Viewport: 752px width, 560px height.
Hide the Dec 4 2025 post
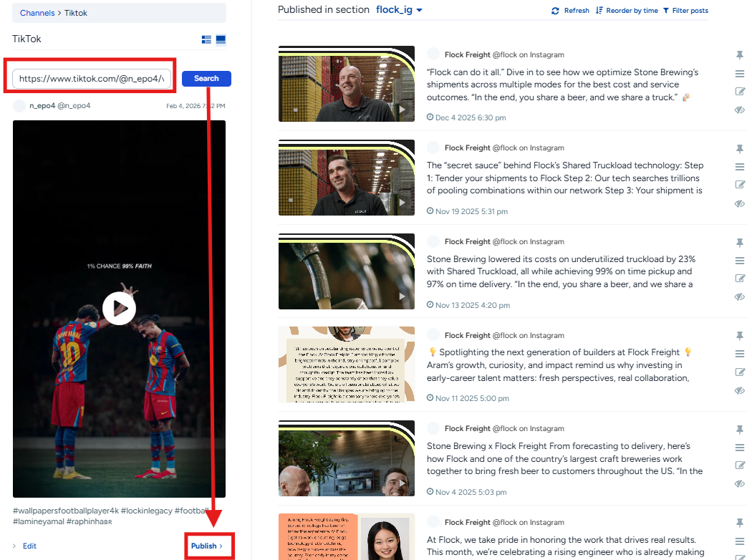coord(740,110)
